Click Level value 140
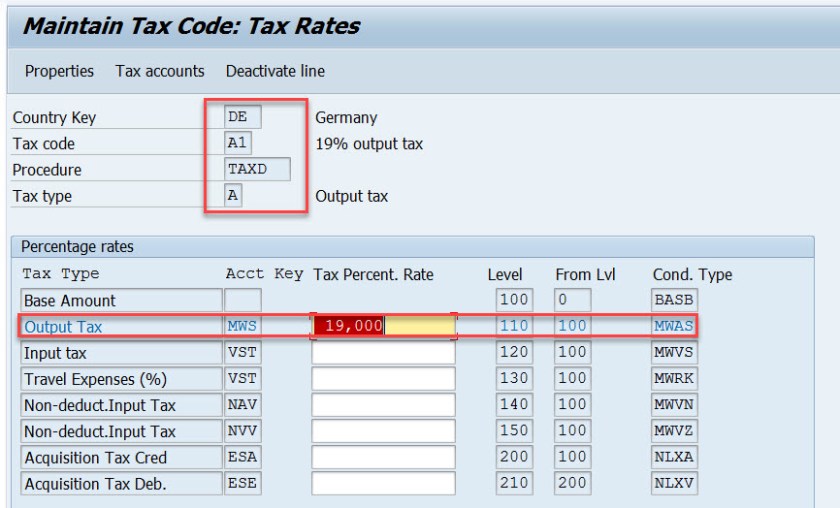 coord(514,405)
